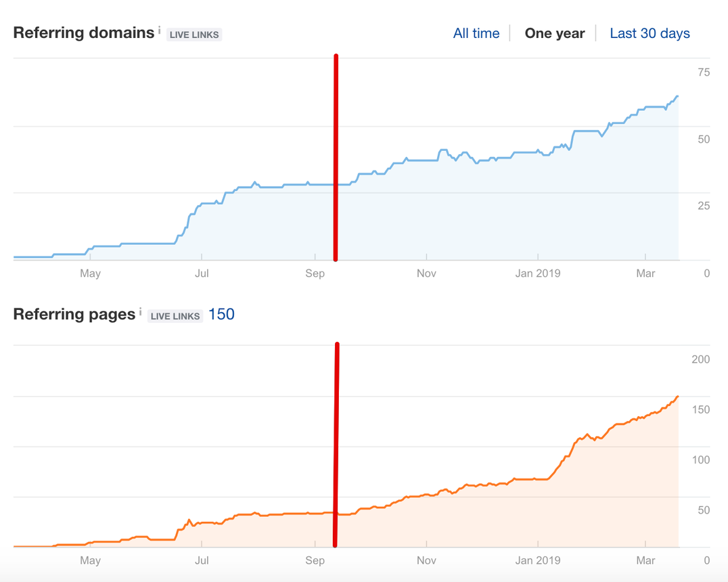Open info icon beside Referring pages
728x582 pixels.
(141, 312)
